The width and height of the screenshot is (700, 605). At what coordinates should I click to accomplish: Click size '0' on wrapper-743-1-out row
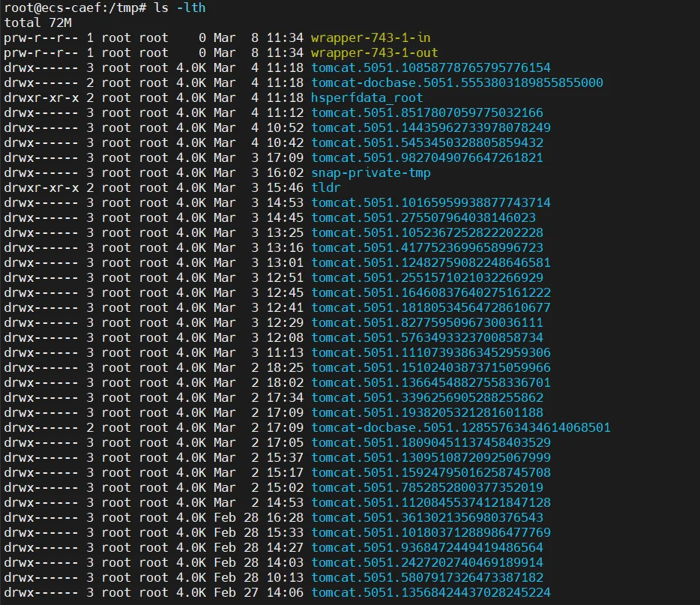[x=202, y=52]
